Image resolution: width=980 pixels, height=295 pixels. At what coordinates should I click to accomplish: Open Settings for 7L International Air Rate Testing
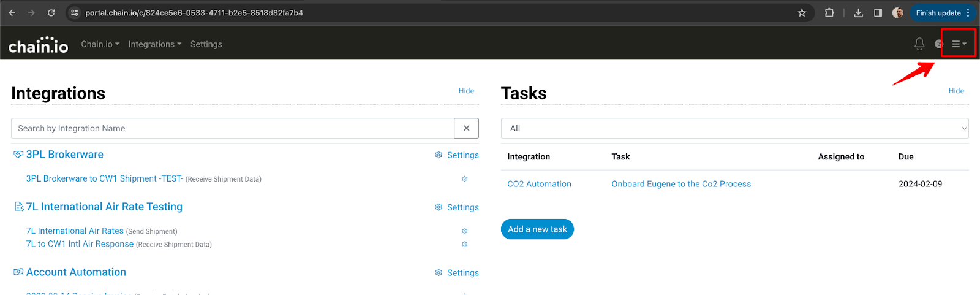click(457, 207)
